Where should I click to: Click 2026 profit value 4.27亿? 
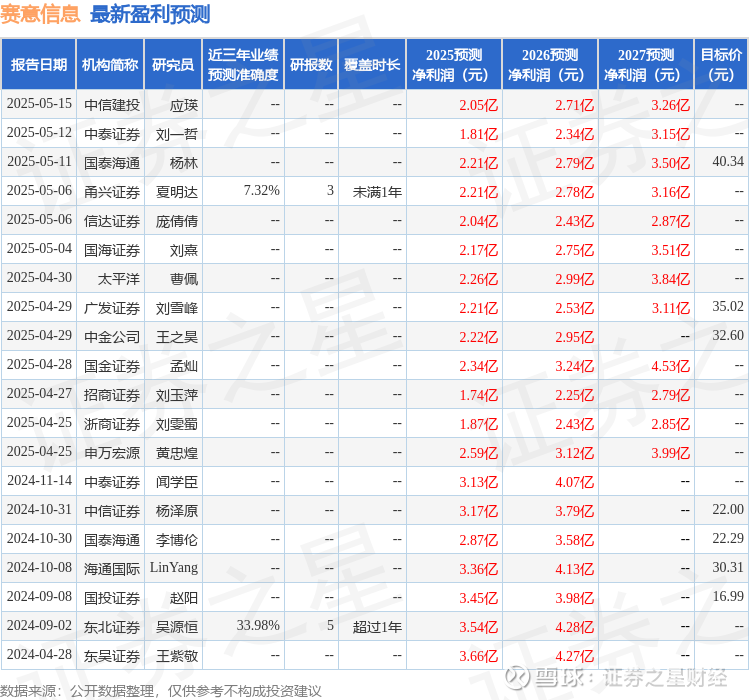[575, 656]
